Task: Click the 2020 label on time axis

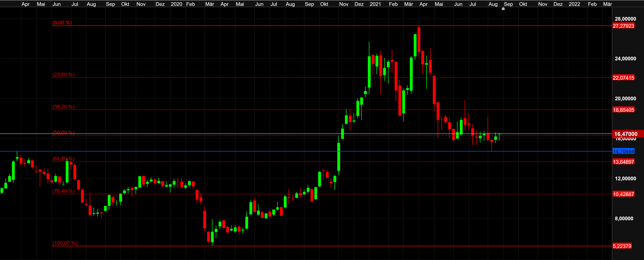Action: 176,4
